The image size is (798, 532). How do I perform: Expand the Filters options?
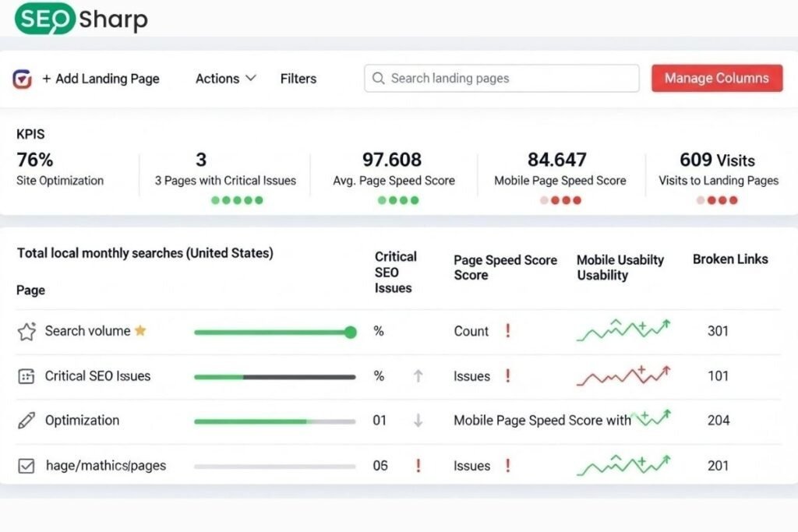(298, 78)
